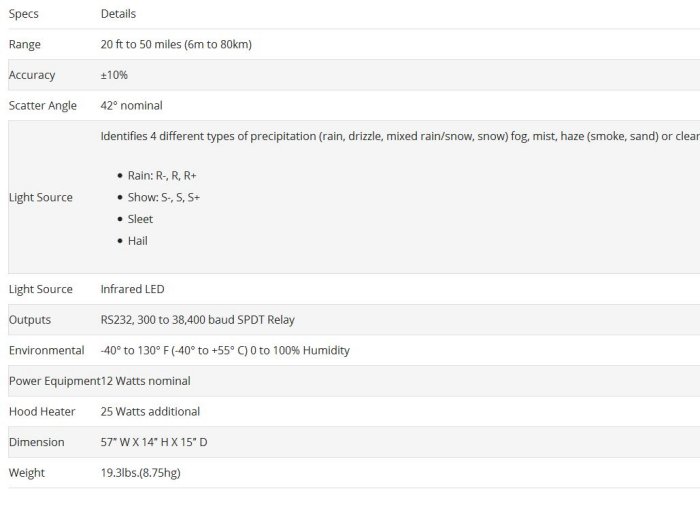Viewport: 700px width, 508px height.
Task: Select the Hood Heater label
Action: tap(40, 411)
